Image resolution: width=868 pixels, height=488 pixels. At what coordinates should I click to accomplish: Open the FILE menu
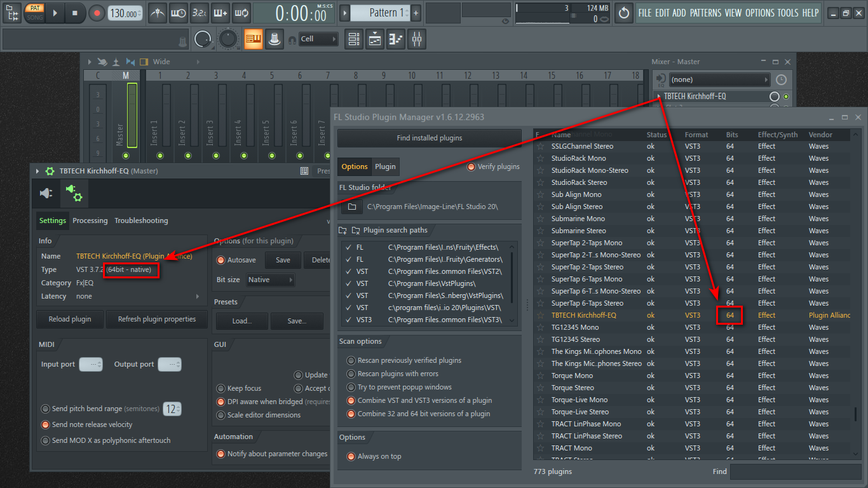pos(645,13)
